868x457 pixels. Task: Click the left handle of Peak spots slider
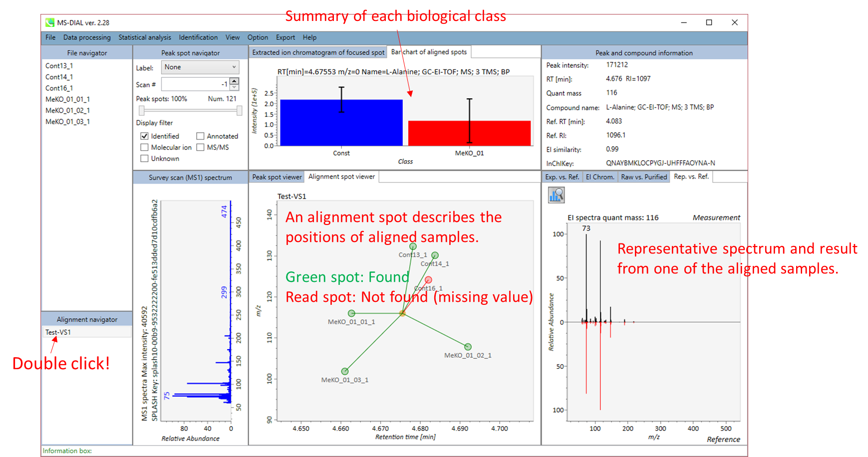(142, 110)
